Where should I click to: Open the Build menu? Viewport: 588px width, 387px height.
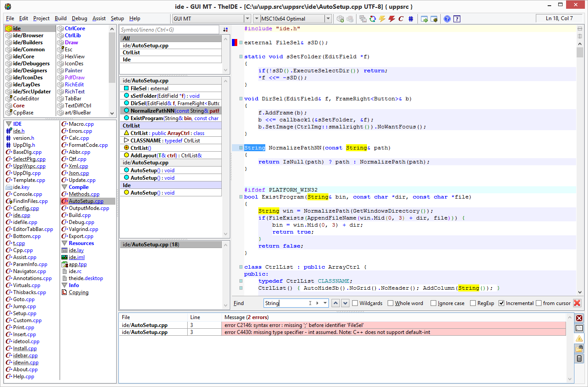pos(61,18)
